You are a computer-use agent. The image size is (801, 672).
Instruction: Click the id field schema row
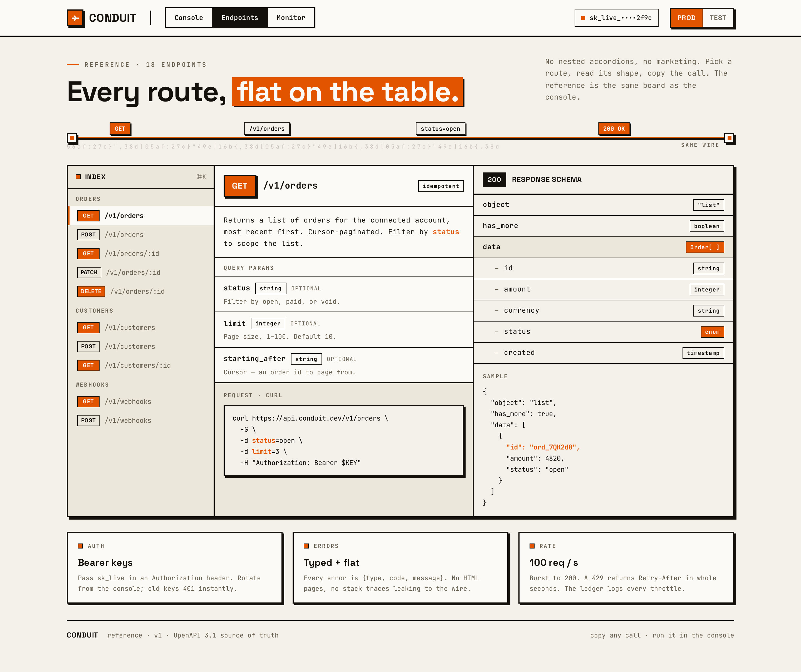point(604,268)
